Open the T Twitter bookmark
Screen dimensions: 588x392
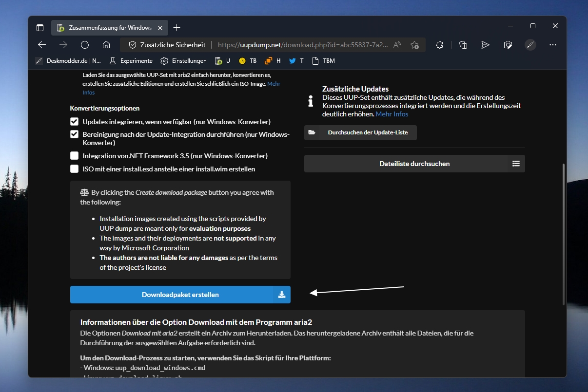click(x=296, y=61)
